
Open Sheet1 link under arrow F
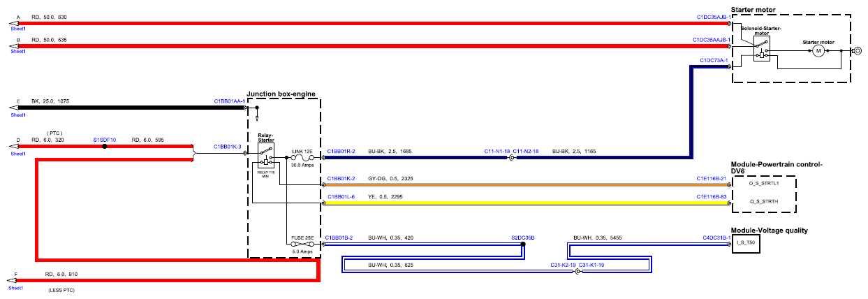point(15,288)
